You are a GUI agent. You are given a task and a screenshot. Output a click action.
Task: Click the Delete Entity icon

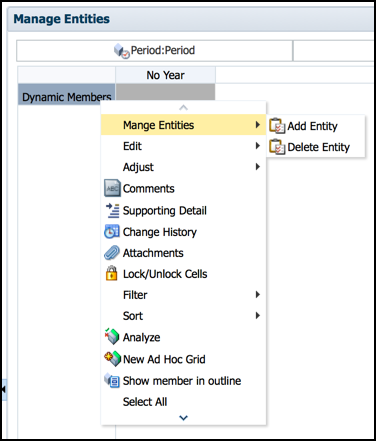[x=277, y=147]
